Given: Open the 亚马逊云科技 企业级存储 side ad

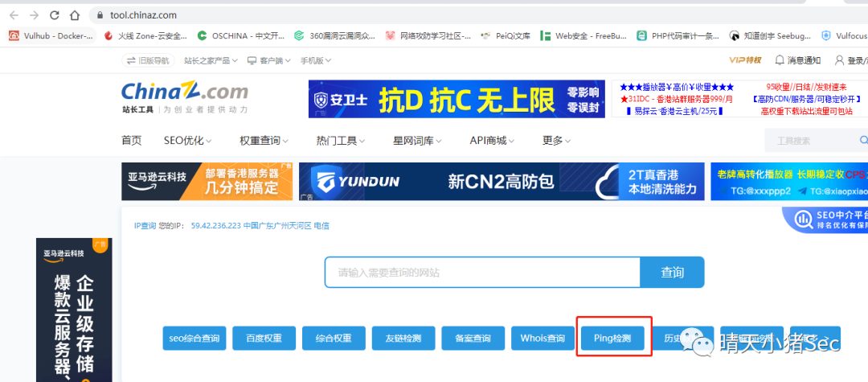Looking at the screenshot, I should coord(74,310).
